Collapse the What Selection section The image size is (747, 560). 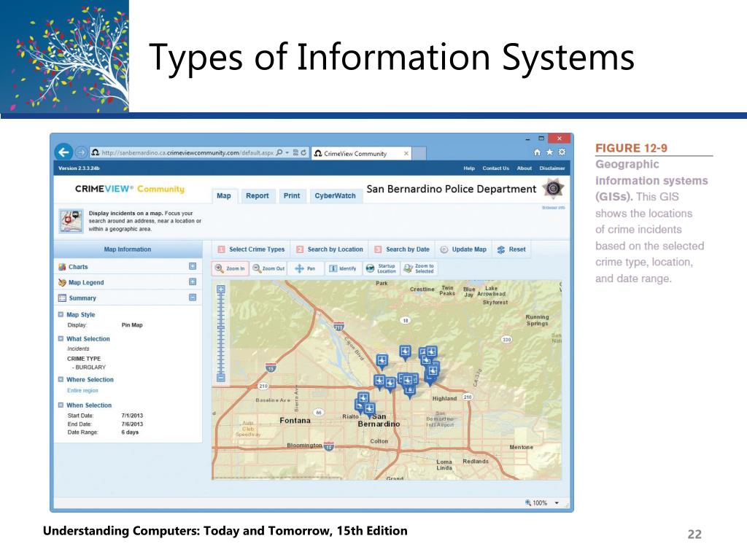click(61, 339)
